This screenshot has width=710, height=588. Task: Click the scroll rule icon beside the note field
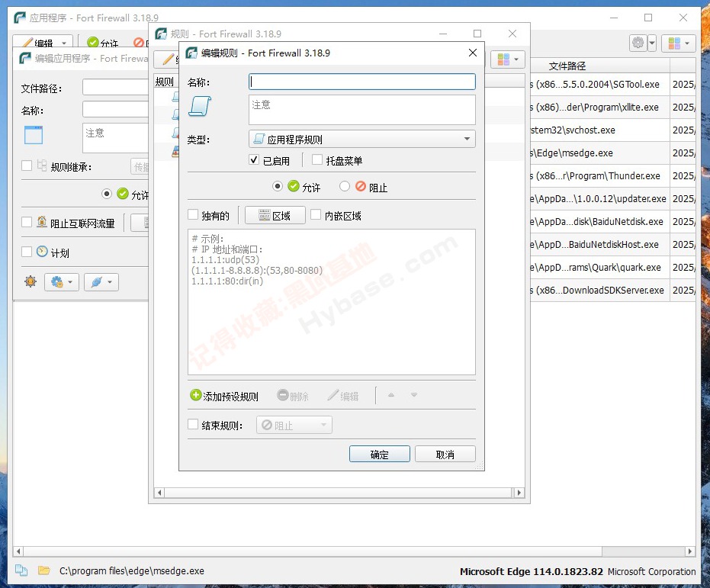(x=200, y=106)
